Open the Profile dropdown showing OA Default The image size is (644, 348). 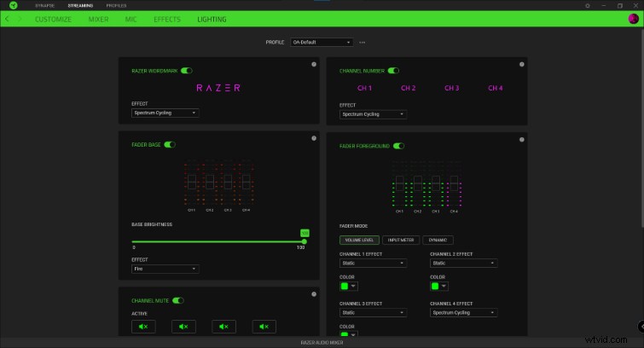coord(322,43)
